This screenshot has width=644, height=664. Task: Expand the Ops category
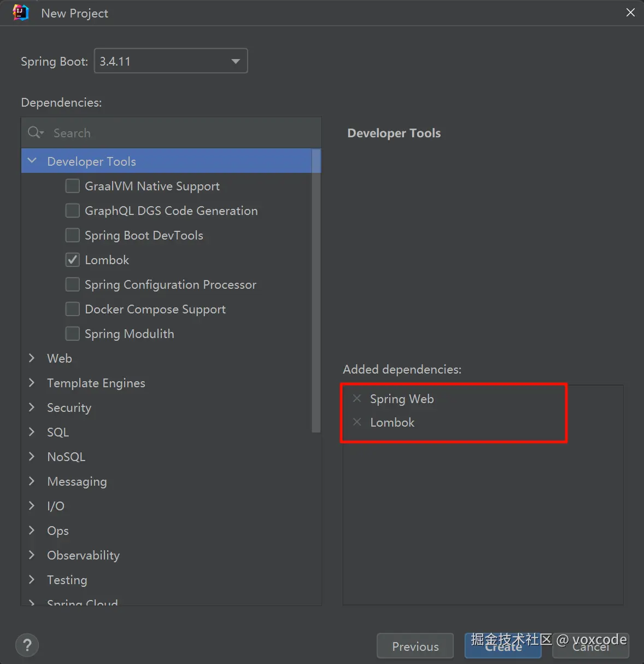(32, 530)
